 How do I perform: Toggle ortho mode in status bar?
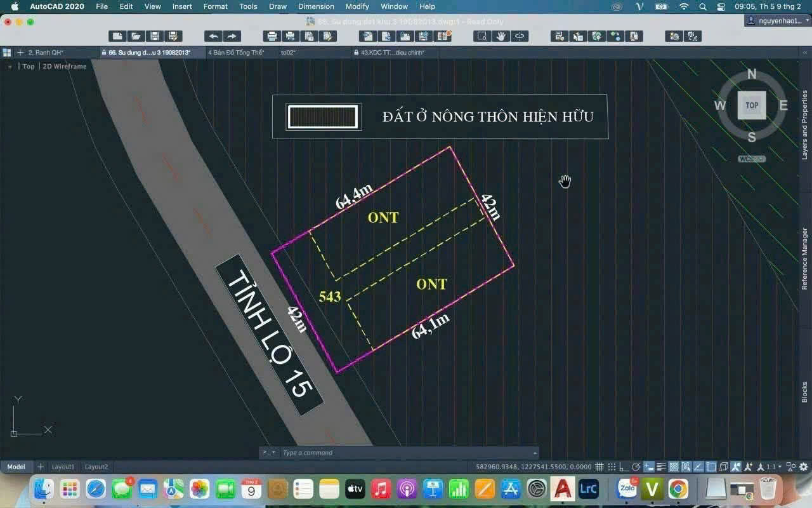coord(624,467)
